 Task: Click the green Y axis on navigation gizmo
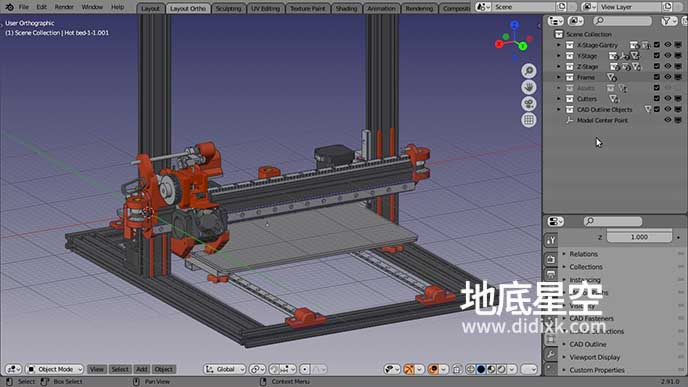click(x=523, y=46)
